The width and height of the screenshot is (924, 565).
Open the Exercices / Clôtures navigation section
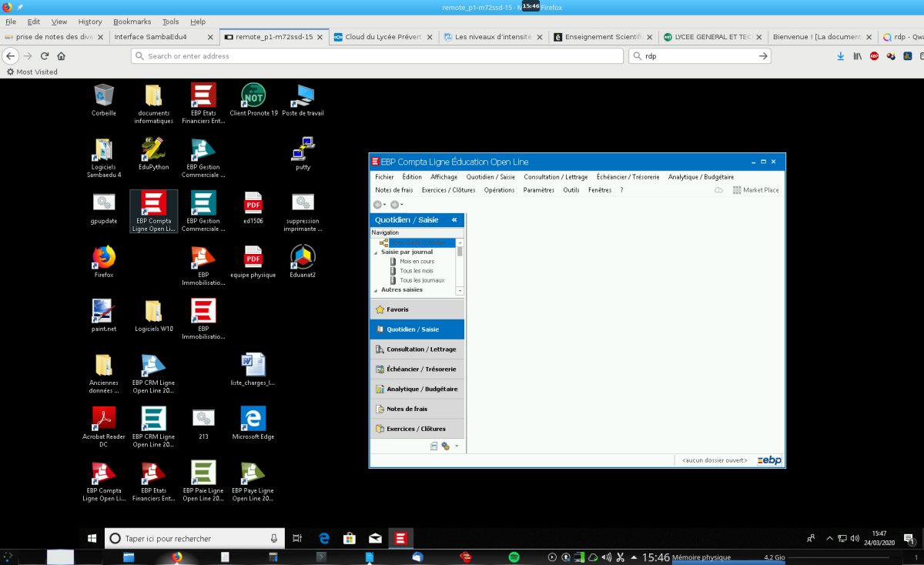click(417, 429)
